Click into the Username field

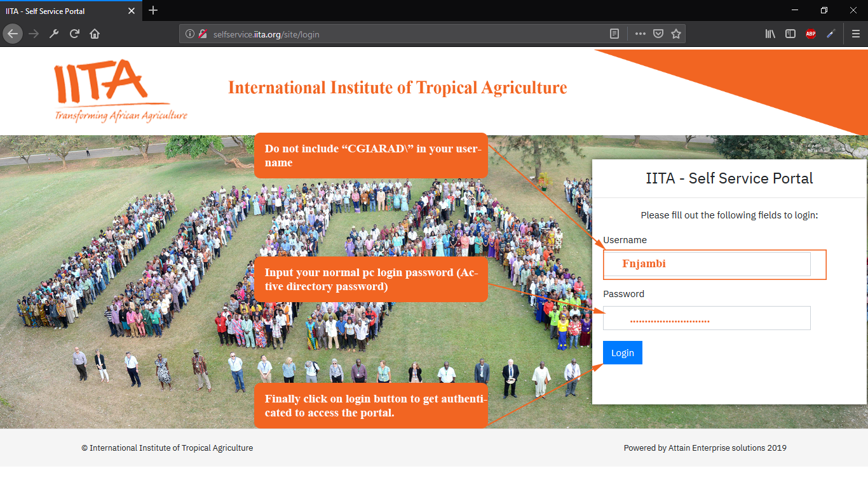click(707, 264)
